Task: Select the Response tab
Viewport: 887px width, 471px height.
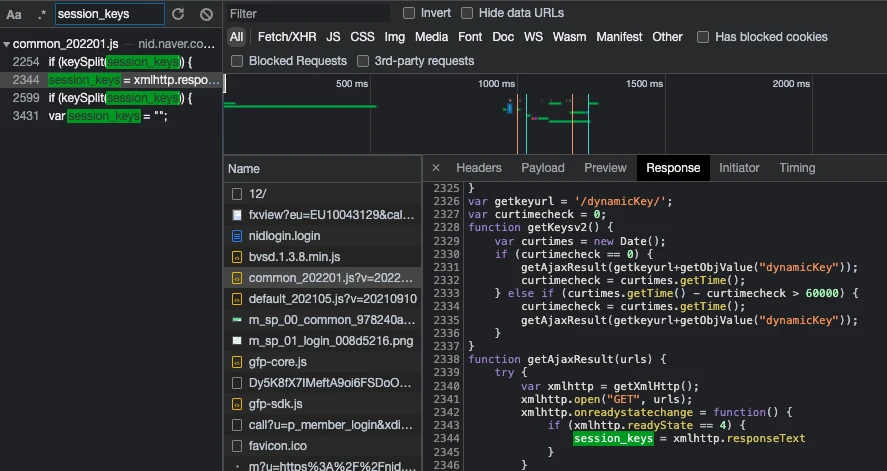Action: [x=673, y=168]
